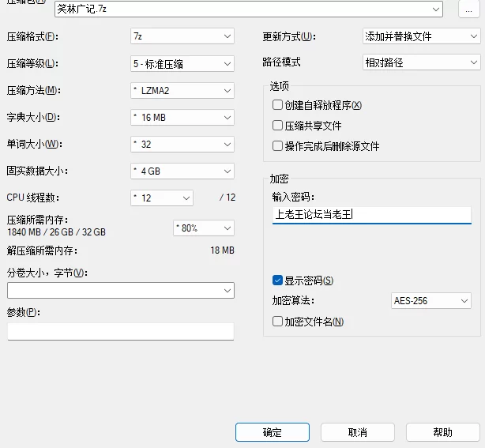This screenshot has width=485, height=448.
Task: Uncheck the 显示密码 checkbox
Action: click(x=277, y=280)
